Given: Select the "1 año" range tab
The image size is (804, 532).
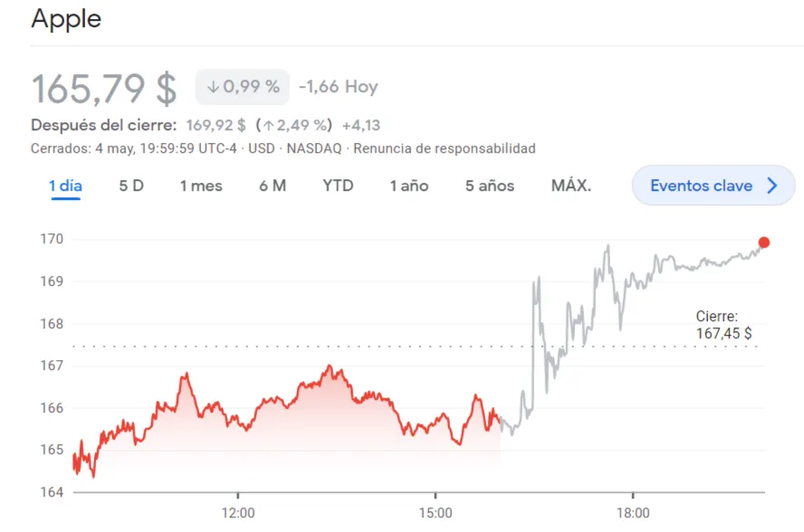Looking at the screenshot, I should point(409,185).
